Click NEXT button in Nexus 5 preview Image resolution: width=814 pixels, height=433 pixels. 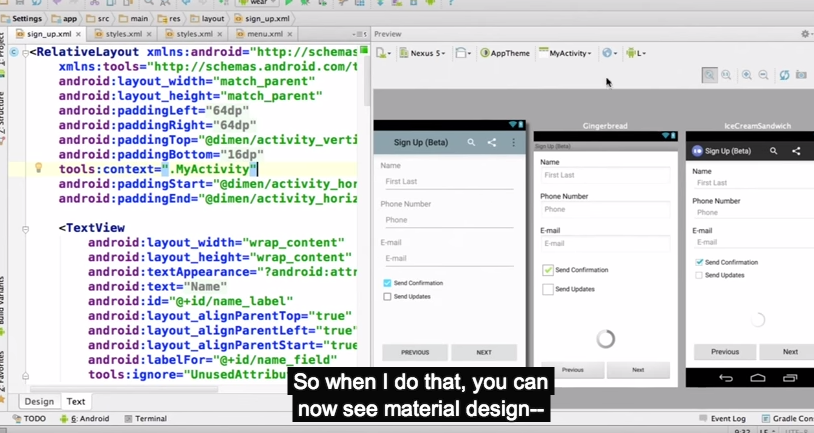pos(484,352)
